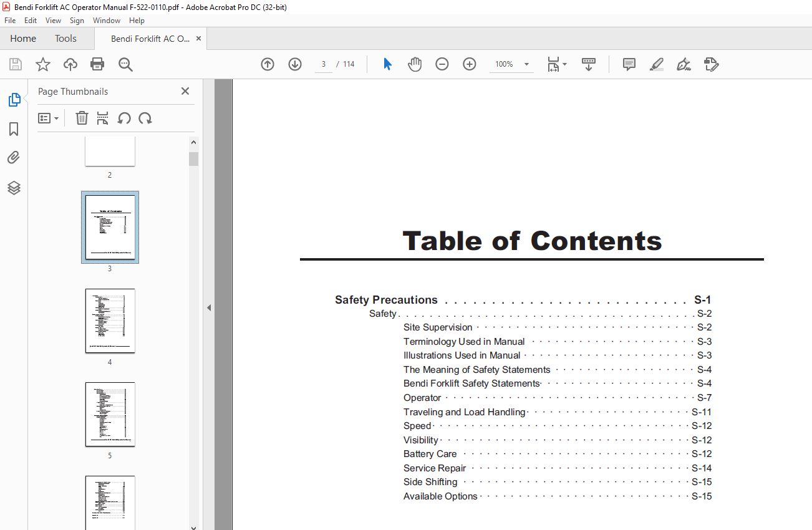This screenshot has width=812, height=530.
Task: Click the scrolling mode download-style icon
Action: coord(589,64)
